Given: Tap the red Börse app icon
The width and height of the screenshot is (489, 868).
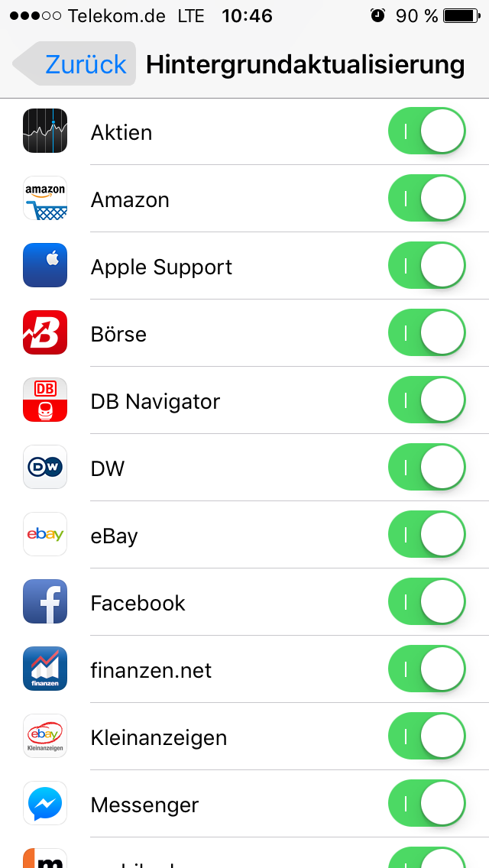Looking at the screenshot, I should (x=45, y=333).
